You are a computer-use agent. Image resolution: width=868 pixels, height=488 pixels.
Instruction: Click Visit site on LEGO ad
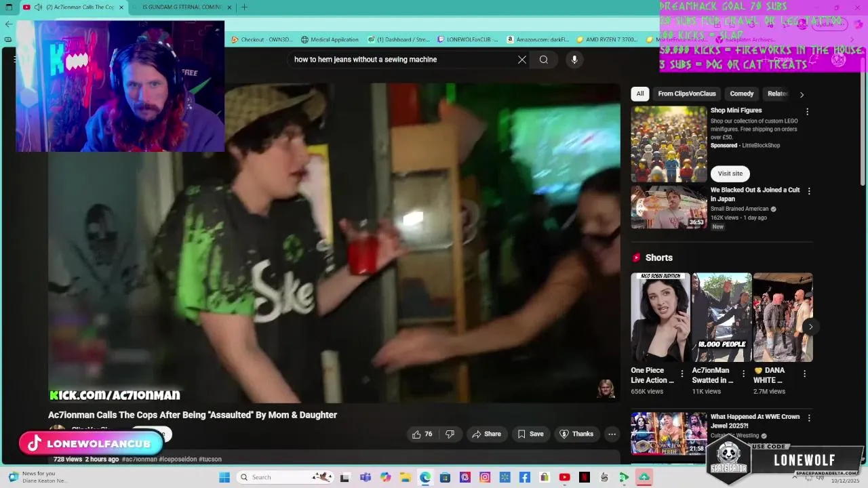(730, 174)
